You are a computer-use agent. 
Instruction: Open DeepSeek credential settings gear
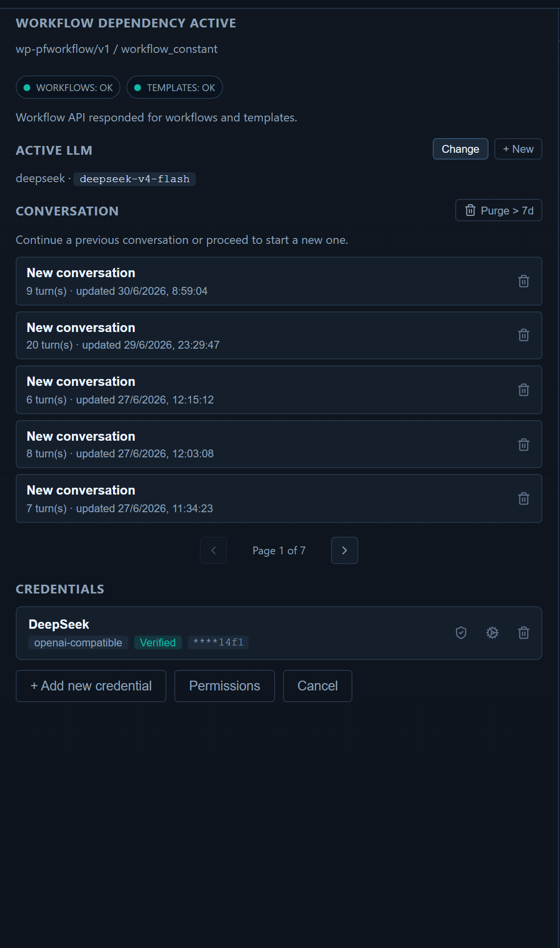click(492, 633)
